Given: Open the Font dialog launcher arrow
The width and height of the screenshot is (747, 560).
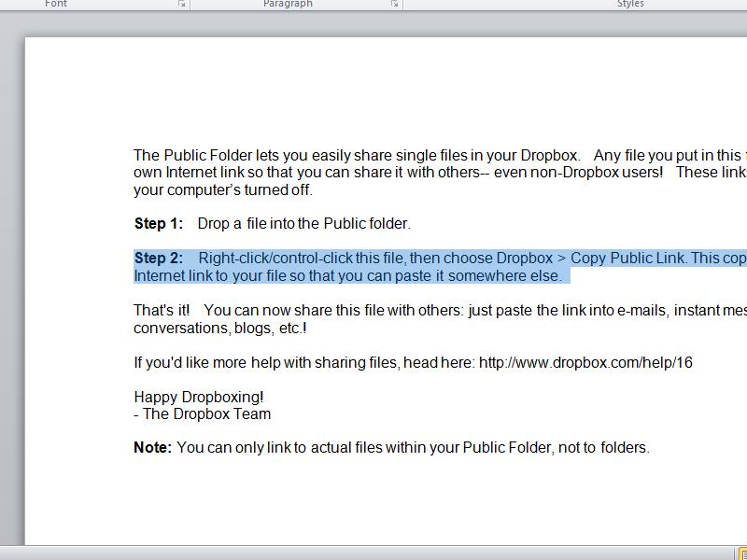Looking at the screenshot, I should [x=181, y=5].
